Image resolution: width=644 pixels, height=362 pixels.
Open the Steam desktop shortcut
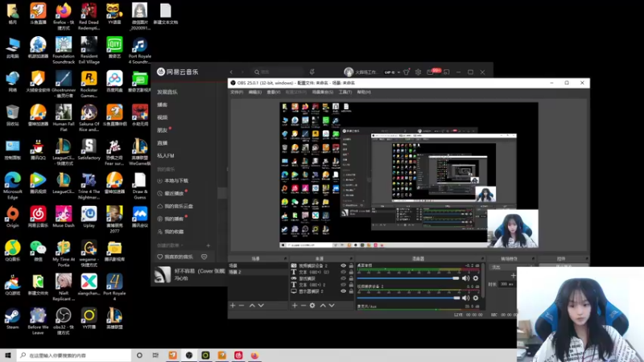(x=12, y=319)
